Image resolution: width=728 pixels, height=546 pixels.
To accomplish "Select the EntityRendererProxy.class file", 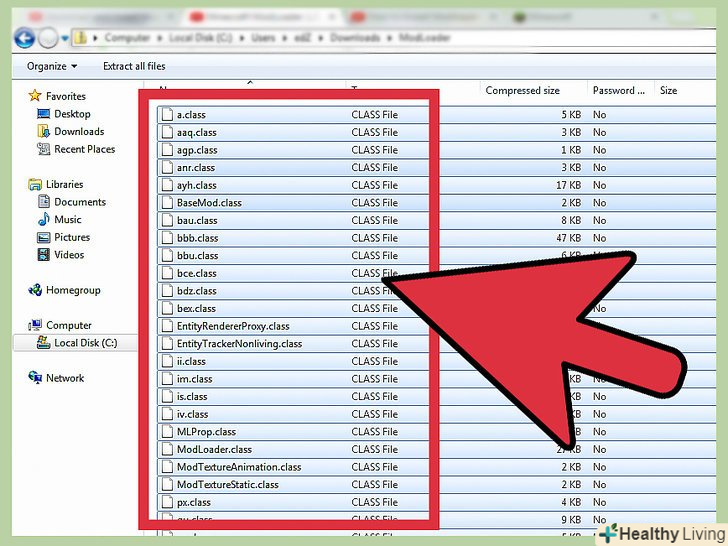I will click(233, 326).
